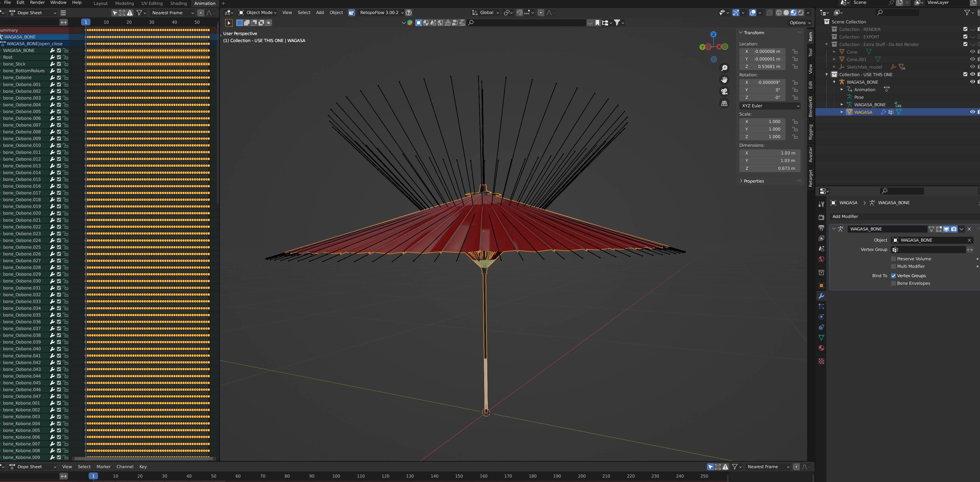Open the Object Data properties tab
Viewport: 980px width, 482px height.
click(x=821, y=338)
